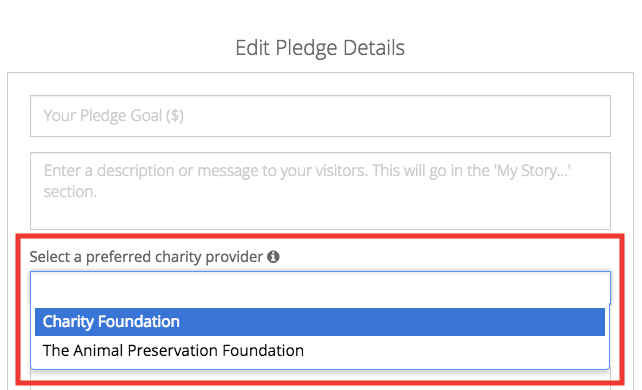The image size is (642, 390).
Task: Collapse the charity dropdown via its empty top row
Action: click(x=320, y=288)
